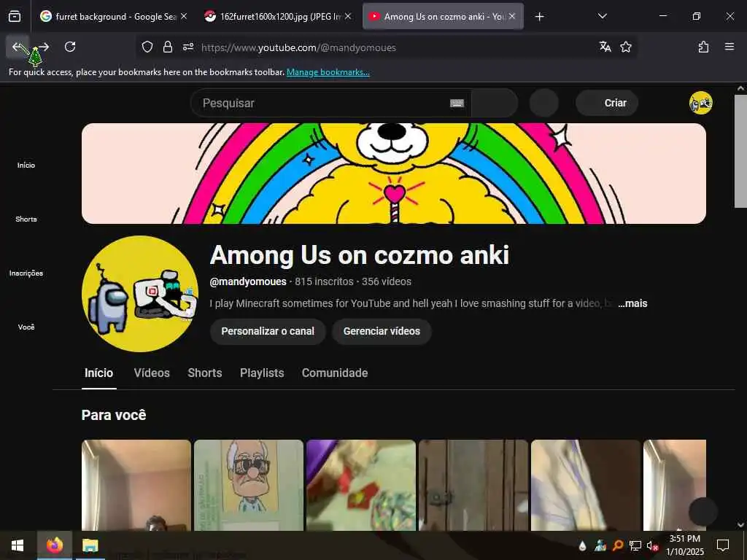Click the @mandyomoues channel handle
747x560 pixels.
[x=248, y=281]
